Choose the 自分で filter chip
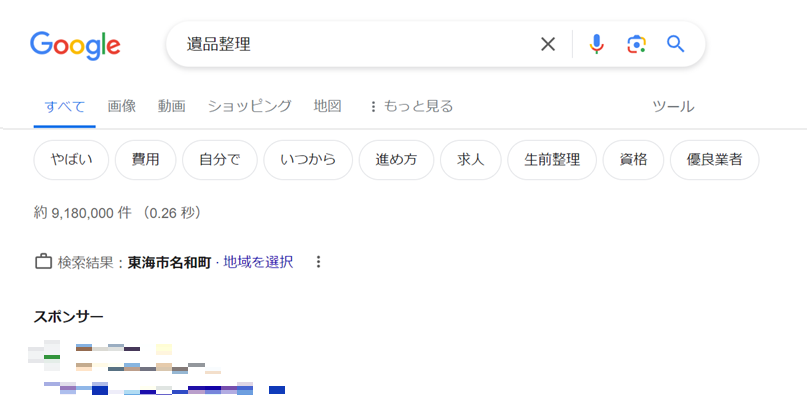The height and width of the screenshot is (395, 807). tap(220, 160)
